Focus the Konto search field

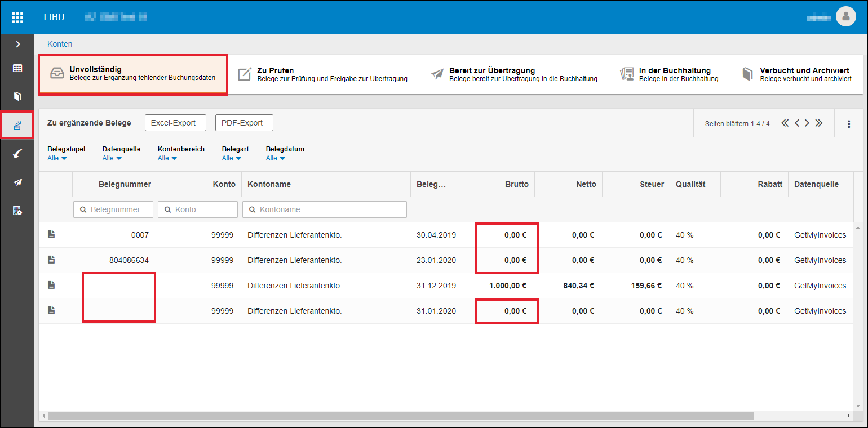point(198,209)
